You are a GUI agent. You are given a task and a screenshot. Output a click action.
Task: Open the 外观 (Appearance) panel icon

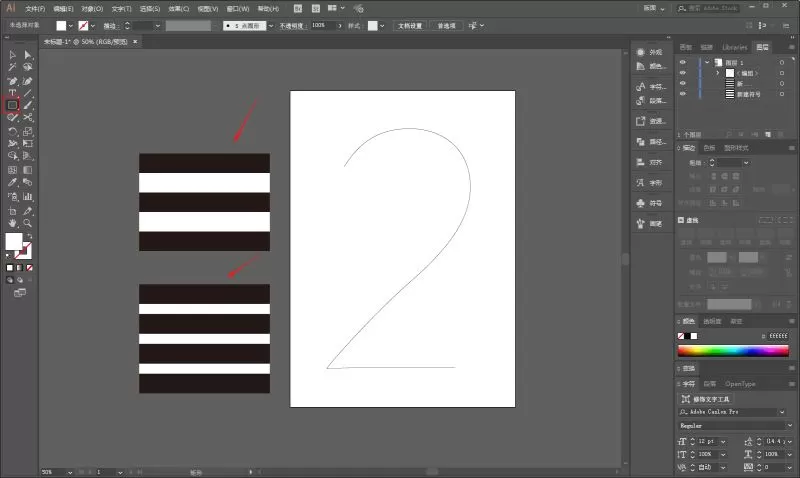pyautogui.click(x=641, y=52)
